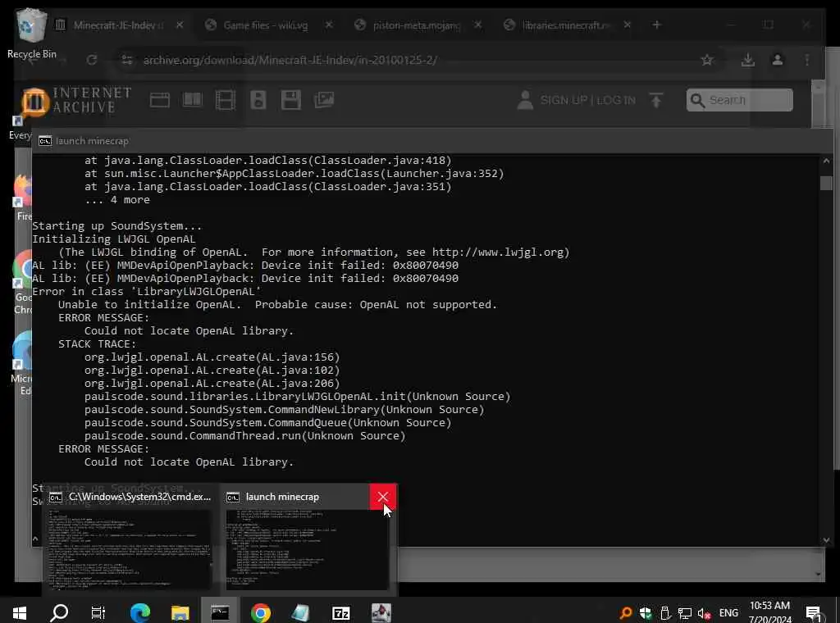Open Windows Security tray icon
The height and width of the screenshot is (623, 840).
(x=646, y=613)
